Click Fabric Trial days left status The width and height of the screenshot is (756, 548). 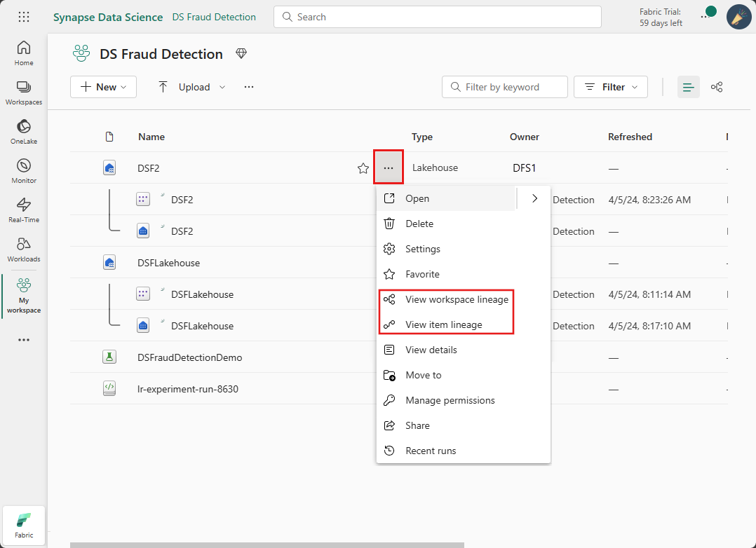pyautogui.click(x=661, y=18)
